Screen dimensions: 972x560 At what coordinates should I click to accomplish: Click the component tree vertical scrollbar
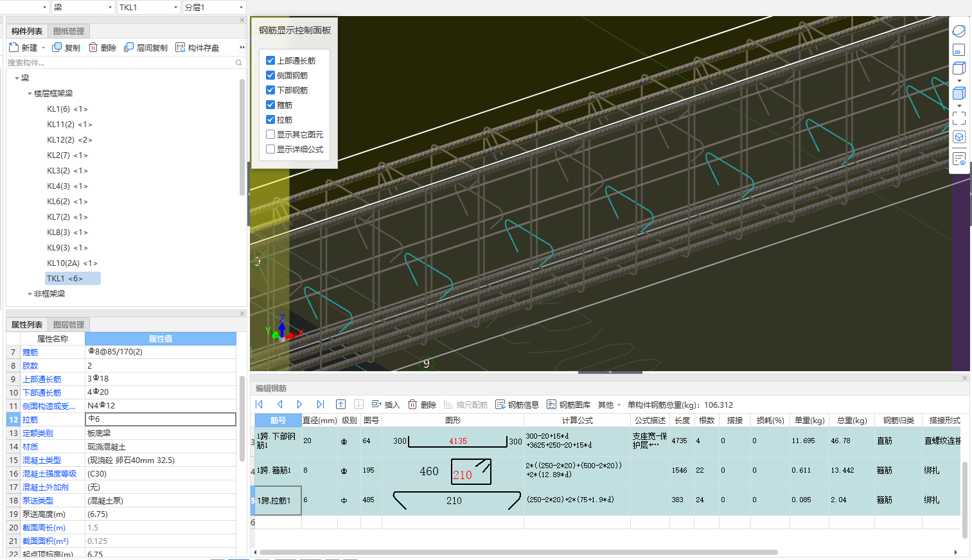pos(242,137)
